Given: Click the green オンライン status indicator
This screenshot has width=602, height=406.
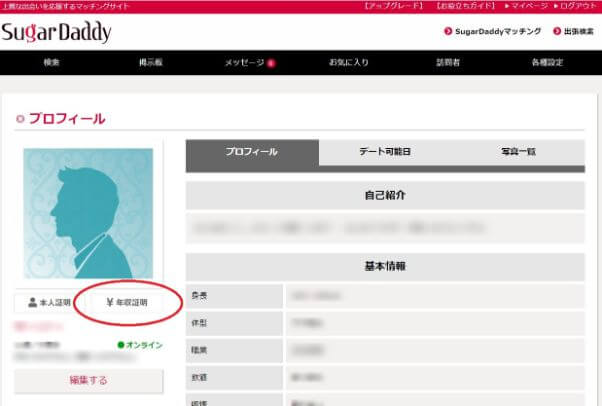Looking at the screenshot, I should [121, 345].
